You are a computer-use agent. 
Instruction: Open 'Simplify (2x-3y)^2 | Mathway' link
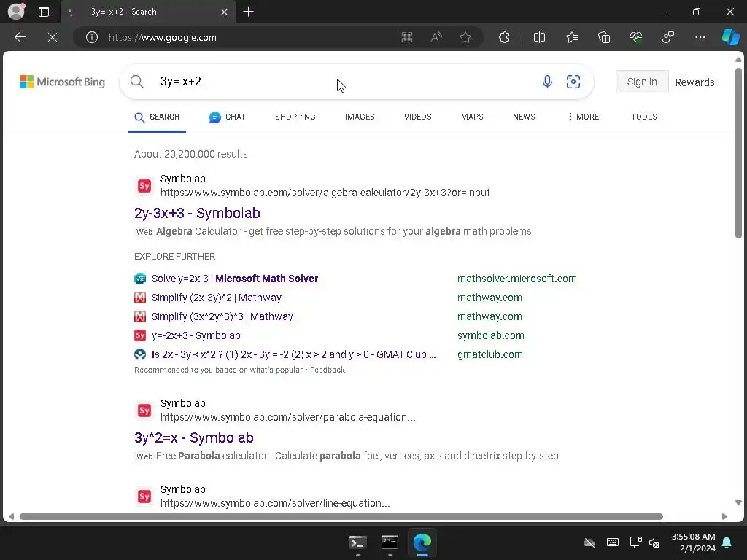pyautogui.click(x=216, y=298)
